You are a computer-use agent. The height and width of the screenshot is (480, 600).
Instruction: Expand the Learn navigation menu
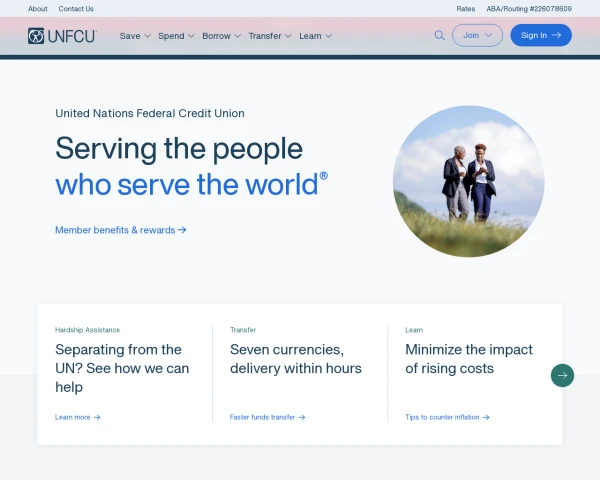[x=316, y=36]
